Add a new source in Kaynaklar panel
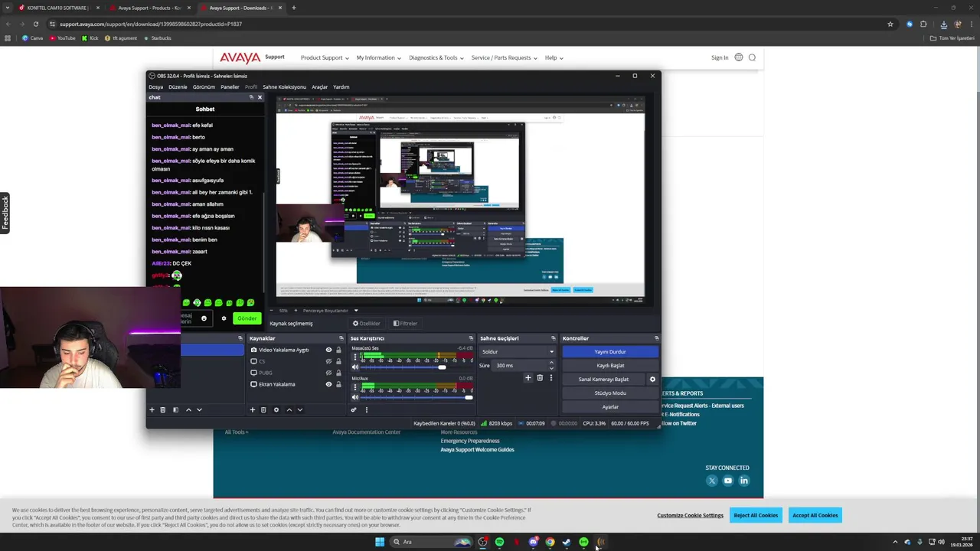This screenshot has width=980, height=551. [x=253, y=409]
